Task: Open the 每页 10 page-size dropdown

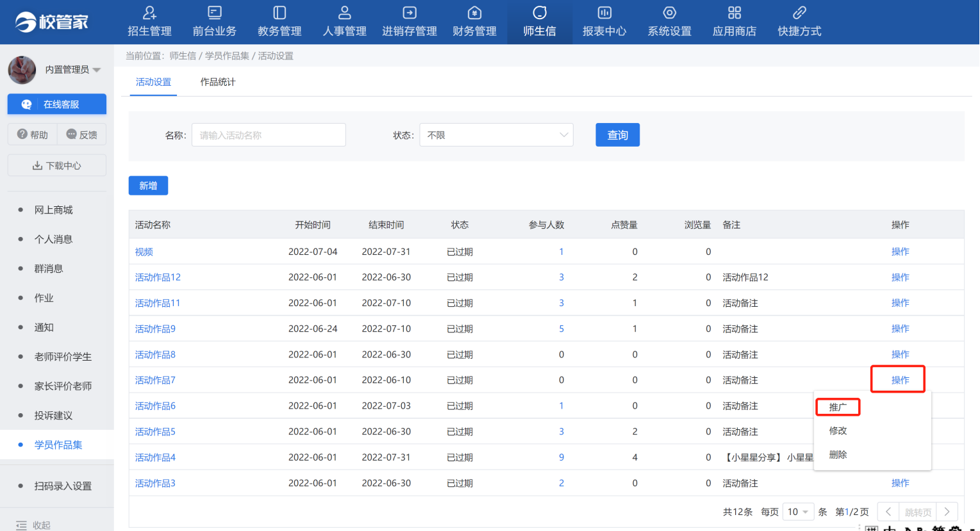Action: coord(798,512)
